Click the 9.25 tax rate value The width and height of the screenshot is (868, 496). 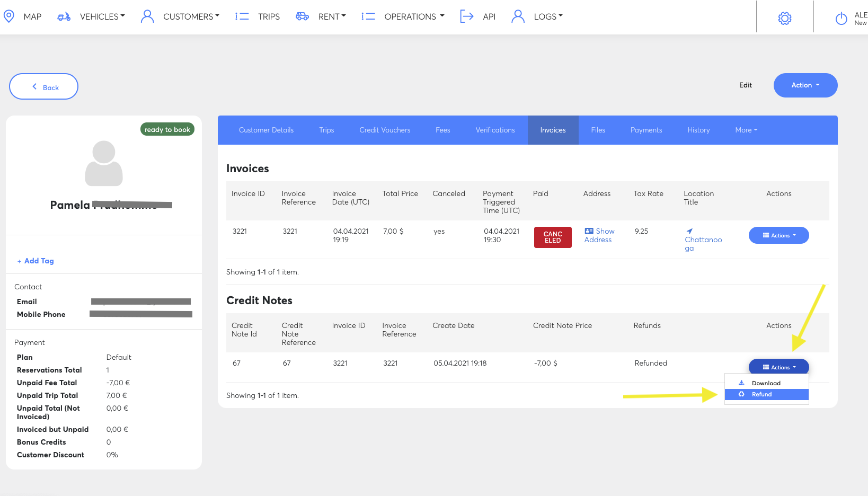(641, 231)
